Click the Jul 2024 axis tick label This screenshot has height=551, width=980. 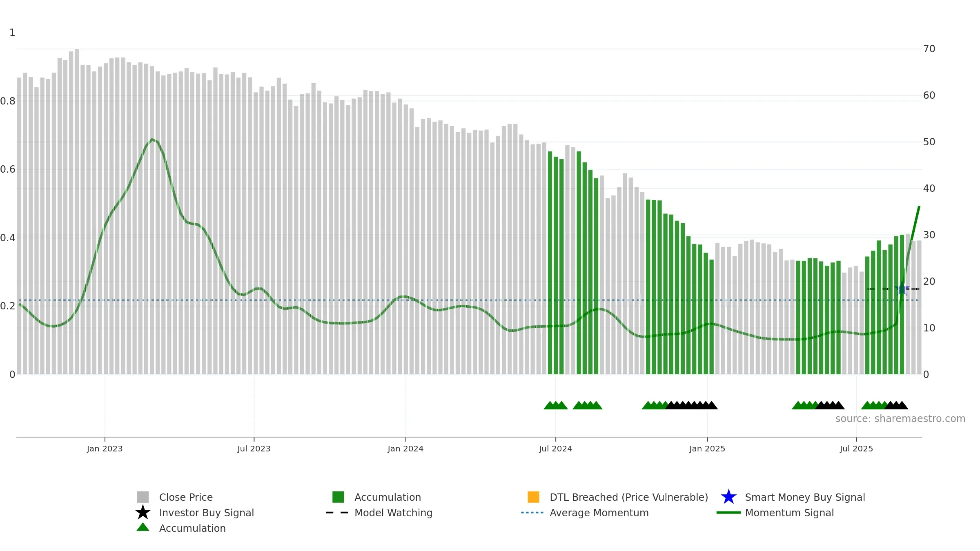(555, 449)
